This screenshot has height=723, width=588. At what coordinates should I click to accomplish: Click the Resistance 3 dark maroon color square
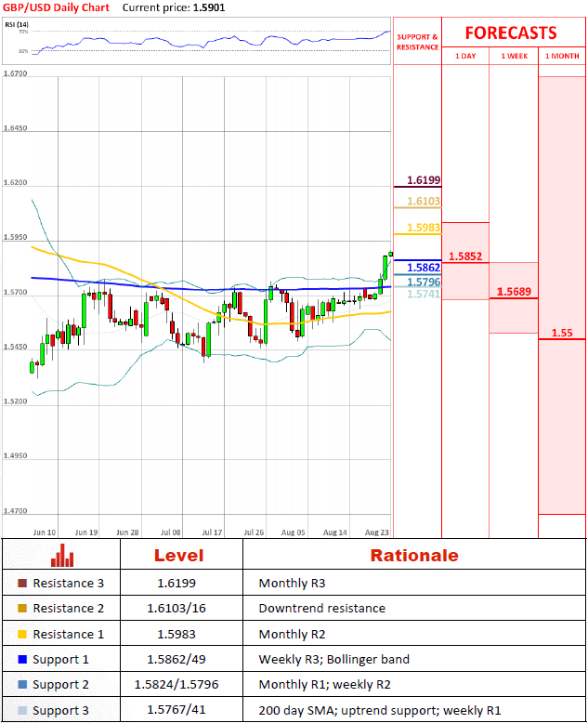[22, 584]
